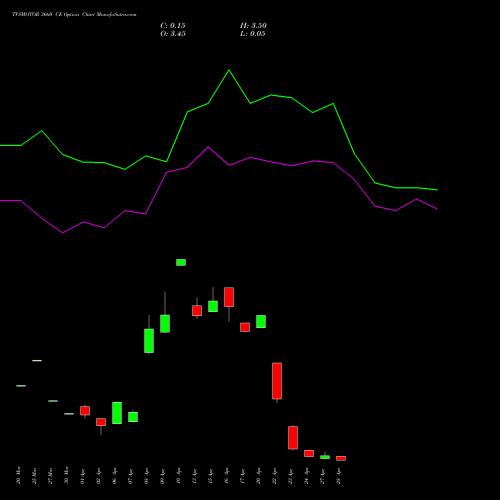Click the 24 Apr date axis label

click(x=307, y=476)
